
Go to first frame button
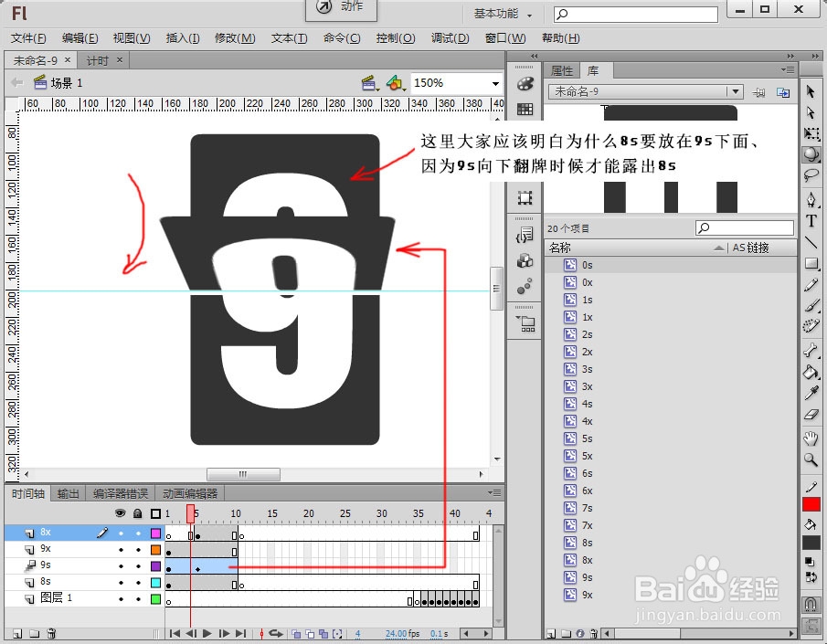click(x=175, y=633)
